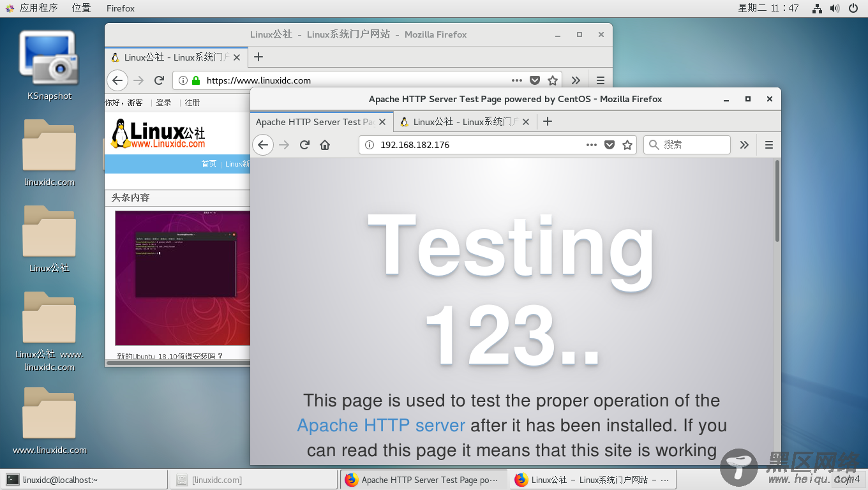Click the Apache page's vertical scrollbar
Image resolution: width=868 pixels, height=490 pixels.
pyautogui.click(x=777, y=200)
